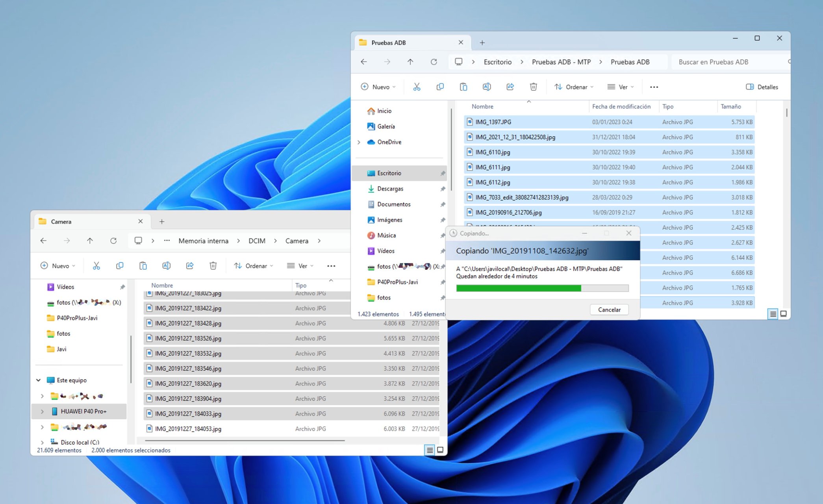Click the Cut scissors icon in Pruebas ADB toolbar
The image size is (823, 504).
417,87
